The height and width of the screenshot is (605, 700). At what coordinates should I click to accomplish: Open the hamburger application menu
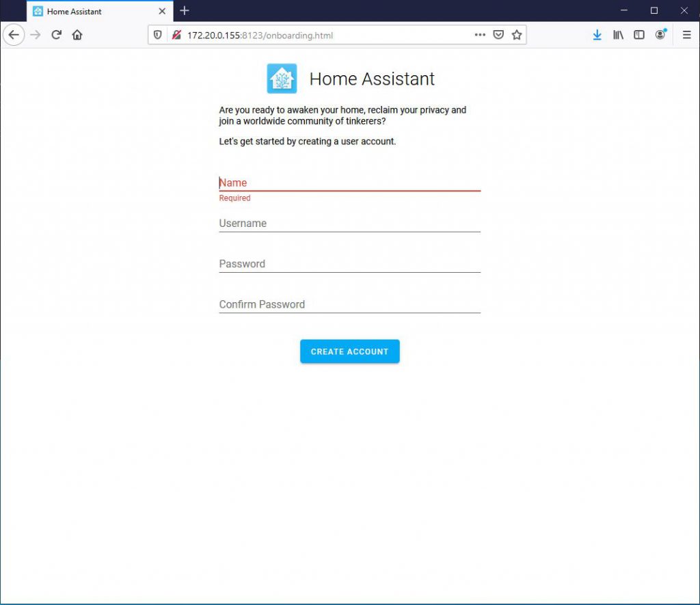pos(686,35)
